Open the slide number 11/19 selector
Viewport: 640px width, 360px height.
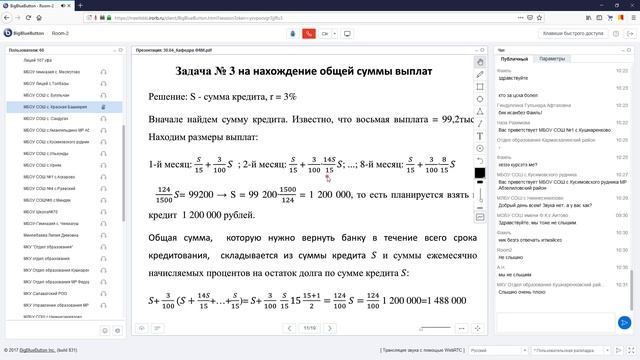(x=310, y=328)
